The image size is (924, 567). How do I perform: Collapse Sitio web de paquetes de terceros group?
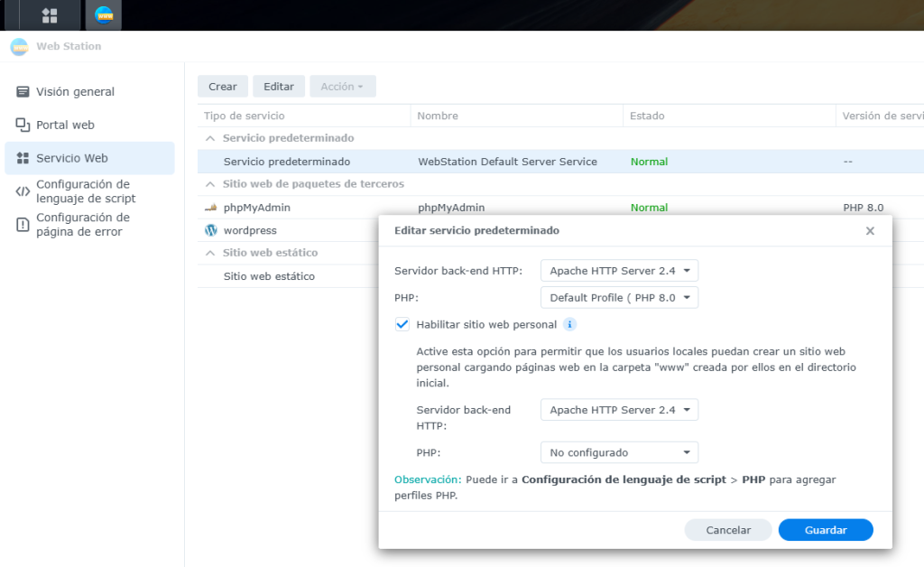(210, 184)
